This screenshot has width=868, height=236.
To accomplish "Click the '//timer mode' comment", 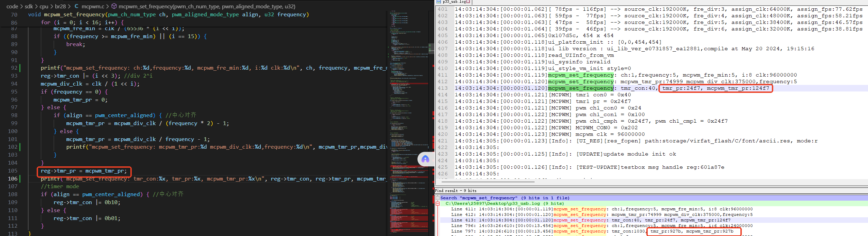I will click(x=60, y=186).
